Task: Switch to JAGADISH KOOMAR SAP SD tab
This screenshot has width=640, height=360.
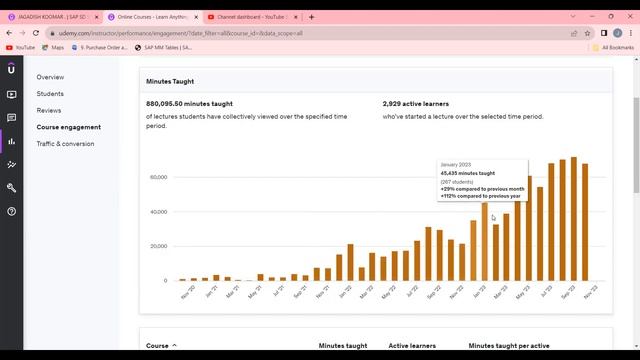Action: pyautogui.click(x=52, y=17)
